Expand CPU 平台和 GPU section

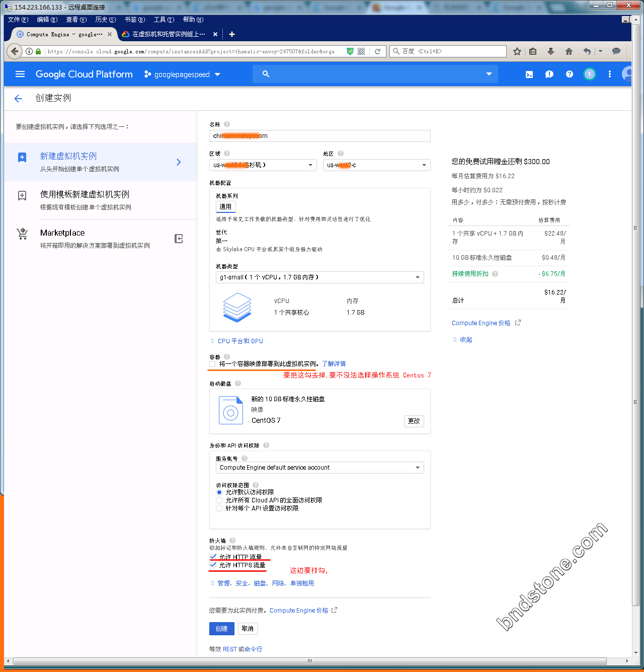click(x=236, y=341)
